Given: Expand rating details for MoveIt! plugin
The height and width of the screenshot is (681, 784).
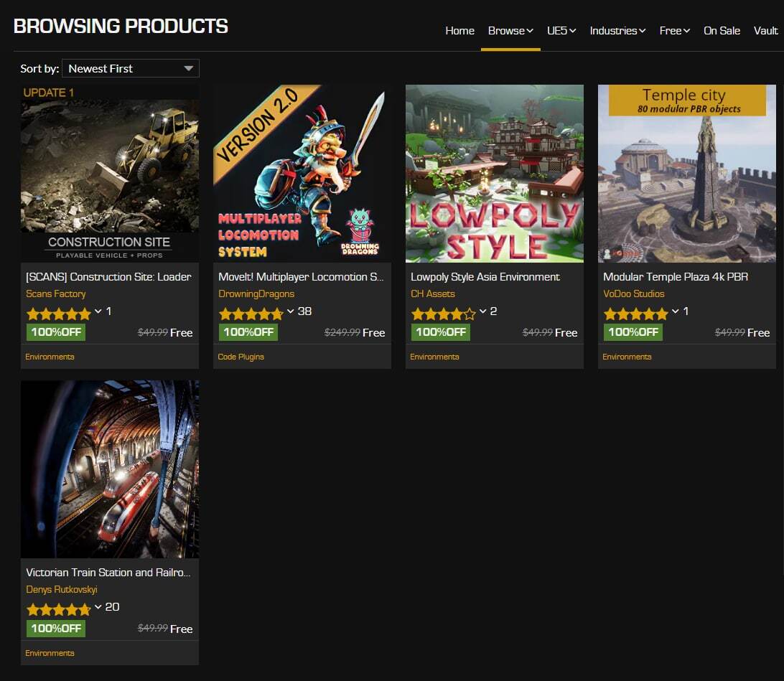Looking at the screenshot, I should tap(291, 311).
